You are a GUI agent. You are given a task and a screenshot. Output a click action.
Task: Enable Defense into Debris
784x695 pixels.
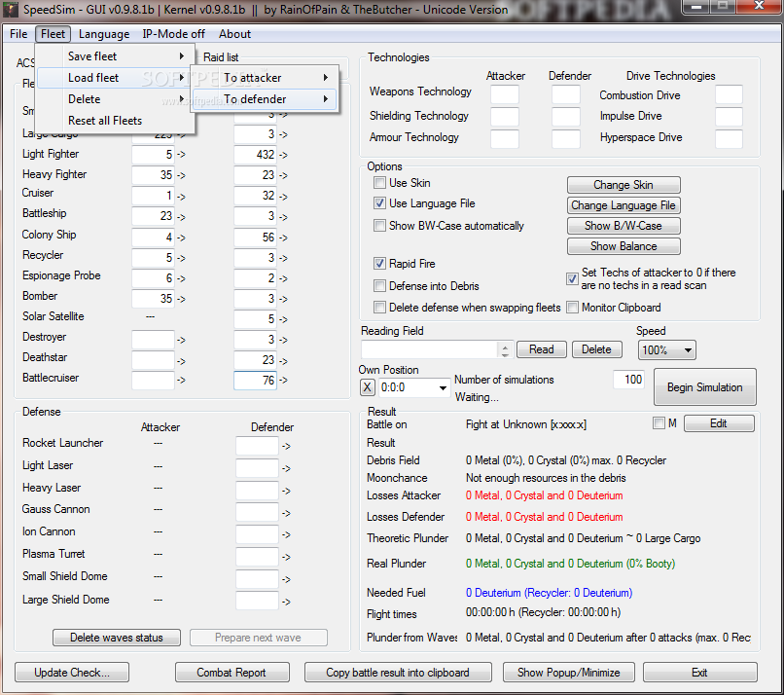pyautogui.click(x=379, y=286)
